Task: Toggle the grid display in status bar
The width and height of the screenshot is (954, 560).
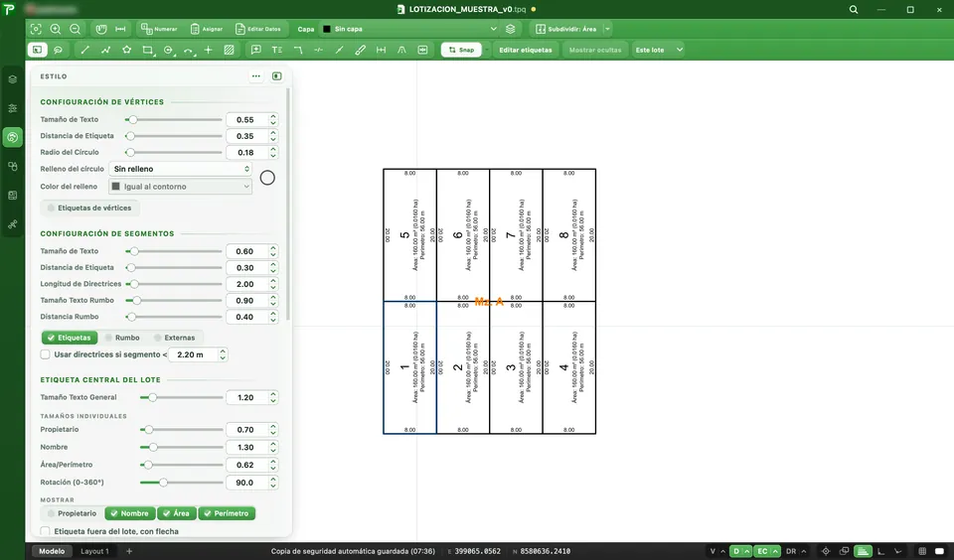Action: tap(922, 551)
